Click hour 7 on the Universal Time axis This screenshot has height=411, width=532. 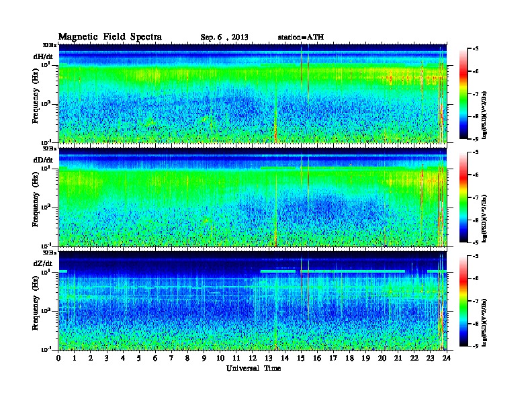point(172,358)
